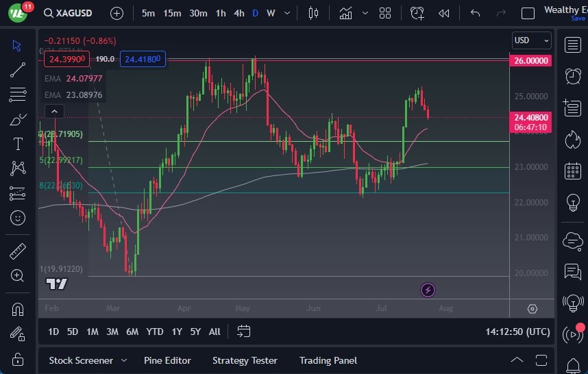
Task: Click the ruler measure tool
Action: pyautogui.click(x=18, y=251)
